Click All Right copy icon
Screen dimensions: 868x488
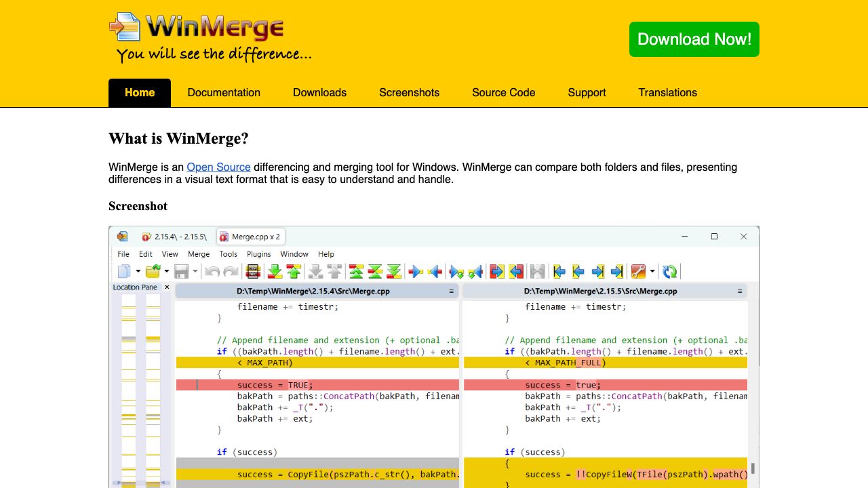click(x=496, y=272)
